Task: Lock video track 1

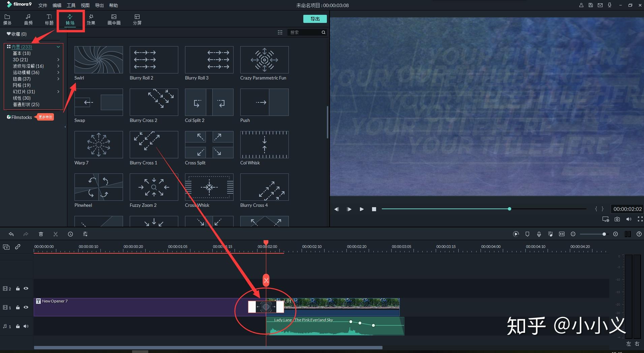Action: point(18,308)
